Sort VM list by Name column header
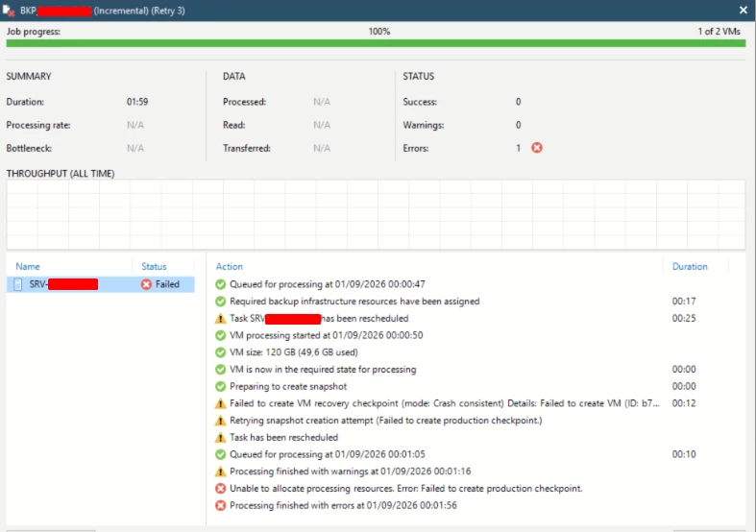Screen dimensions: 756x532 coord(28,267)
